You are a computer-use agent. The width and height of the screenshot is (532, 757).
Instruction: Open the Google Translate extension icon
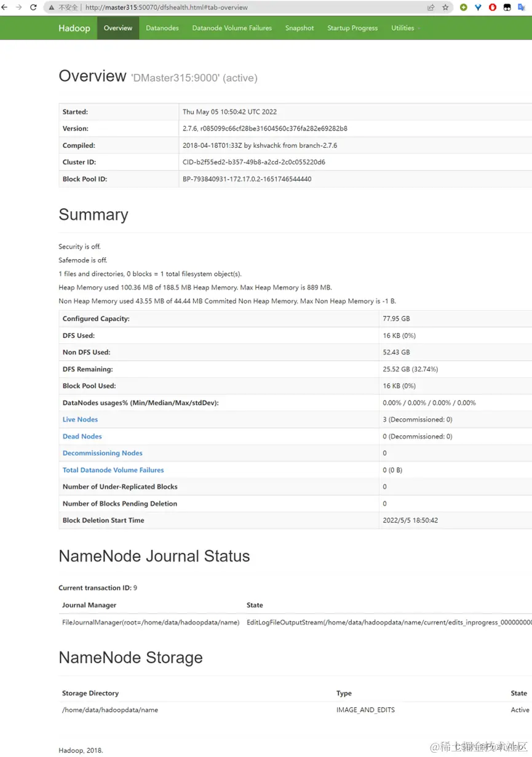click(522, 7)
